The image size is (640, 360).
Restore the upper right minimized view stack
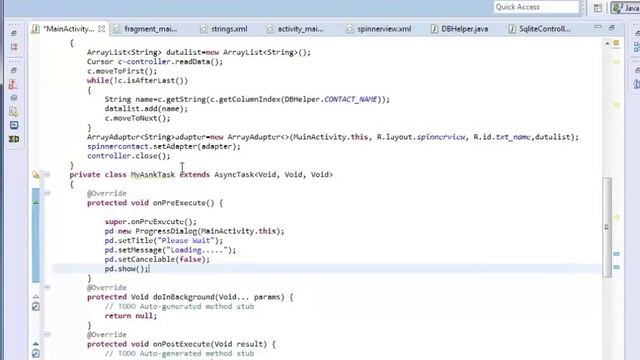(637, 33)
